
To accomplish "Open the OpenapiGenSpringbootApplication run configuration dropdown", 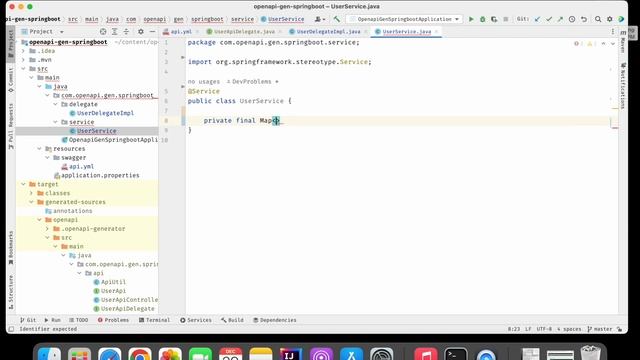I will pyautogui.click(x=404, y=19).
